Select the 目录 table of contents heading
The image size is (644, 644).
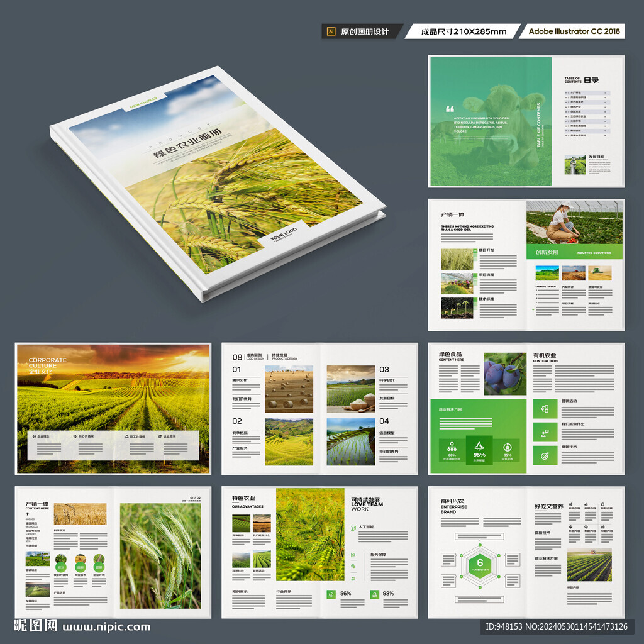[x=591, y=80]
